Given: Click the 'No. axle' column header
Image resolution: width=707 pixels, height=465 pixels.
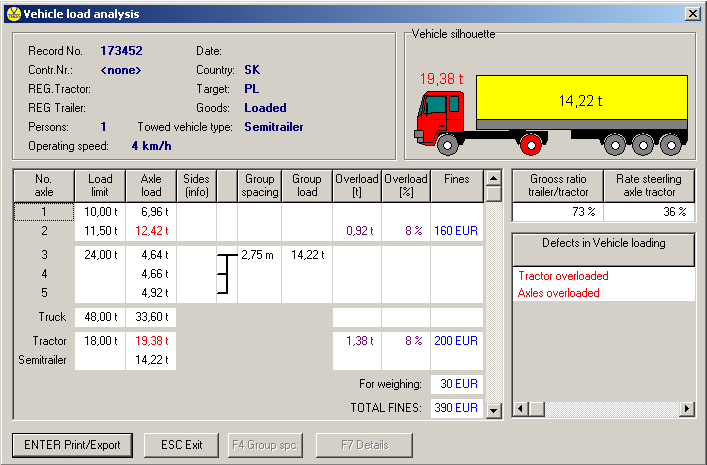Looking at the screenshot, I should pos(44,185).
